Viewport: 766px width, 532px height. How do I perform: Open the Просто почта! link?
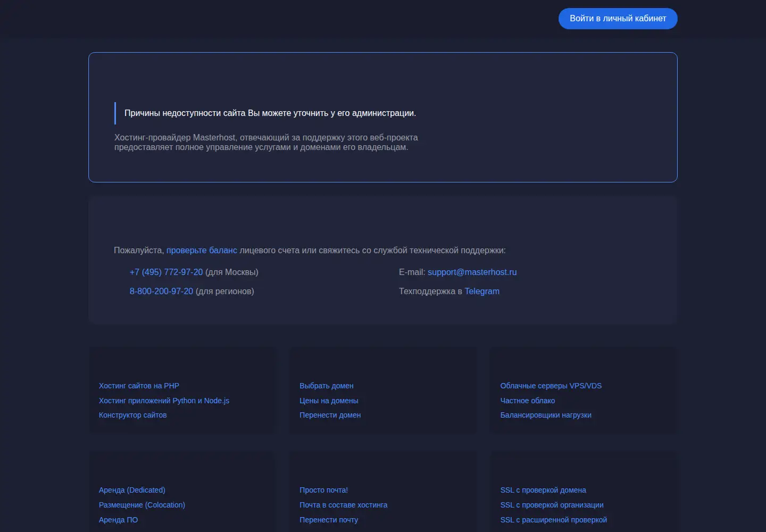click(x=323, y=491)
